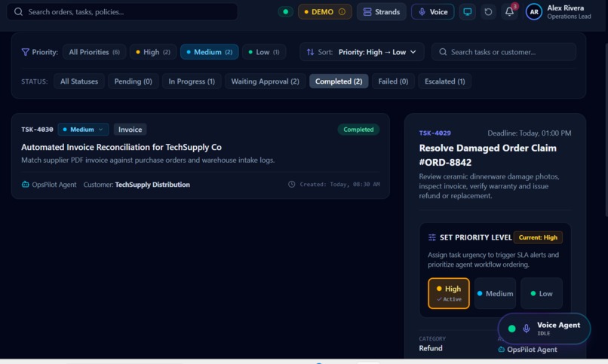Viewport: 608px width, 364px height.
Task: Switch to Pending (0) status tab
Action: pos(133,81)
